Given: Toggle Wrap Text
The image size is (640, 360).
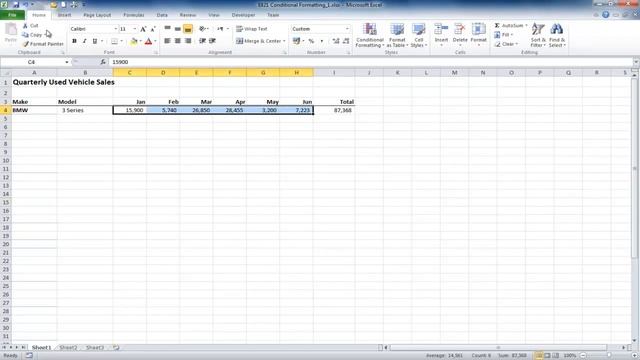Looking at the screenshot, I should tap(252, 29).
